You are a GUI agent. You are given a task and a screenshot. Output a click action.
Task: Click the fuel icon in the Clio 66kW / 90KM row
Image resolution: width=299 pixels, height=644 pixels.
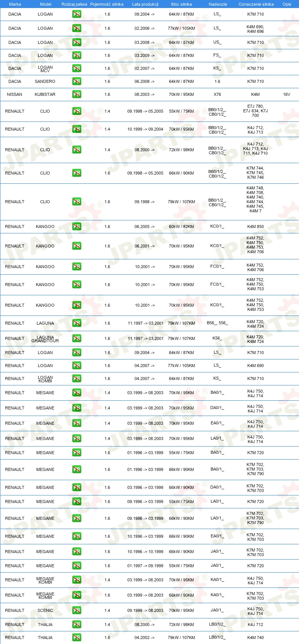click(x=76, y=173)
